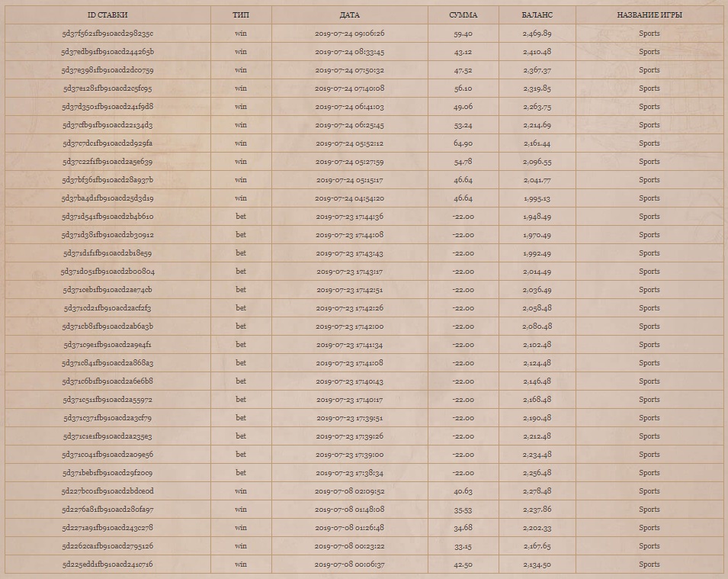
Task: Click the 'СУММА' column header
Action: tap(463, 14)
